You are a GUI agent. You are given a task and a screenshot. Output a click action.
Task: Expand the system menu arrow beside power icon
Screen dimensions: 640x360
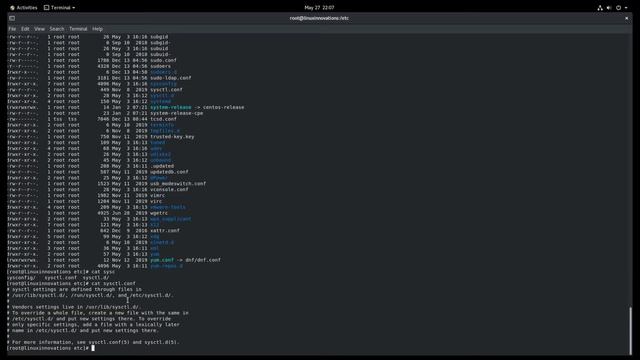coord(626,7)
